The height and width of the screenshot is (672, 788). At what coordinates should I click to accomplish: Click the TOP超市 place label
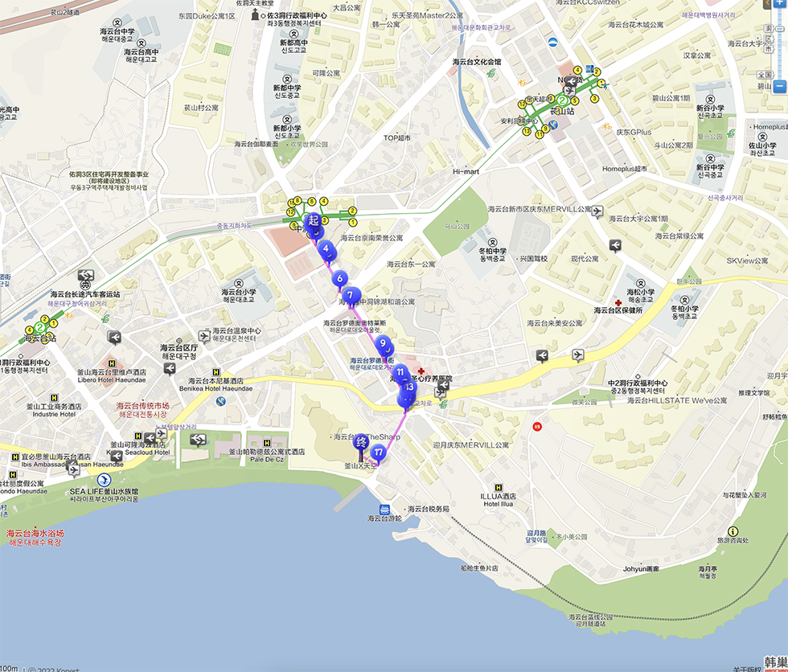pyautogui.click(x=397, y=137)
